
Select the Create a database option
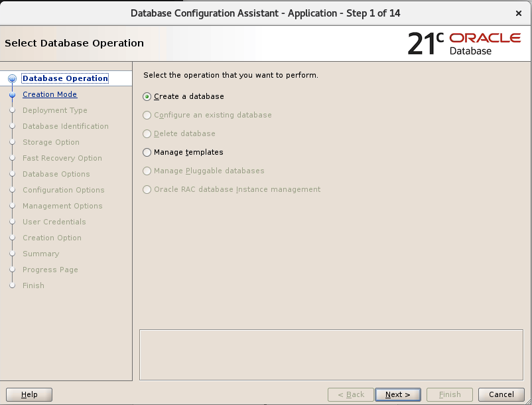tap(147, 96)
